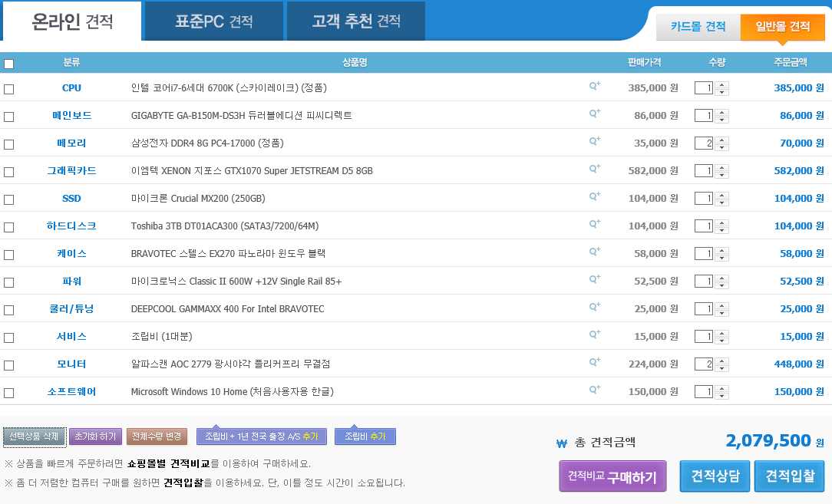Click the quantity input field for 서비스 row

[x=704, y=337]
